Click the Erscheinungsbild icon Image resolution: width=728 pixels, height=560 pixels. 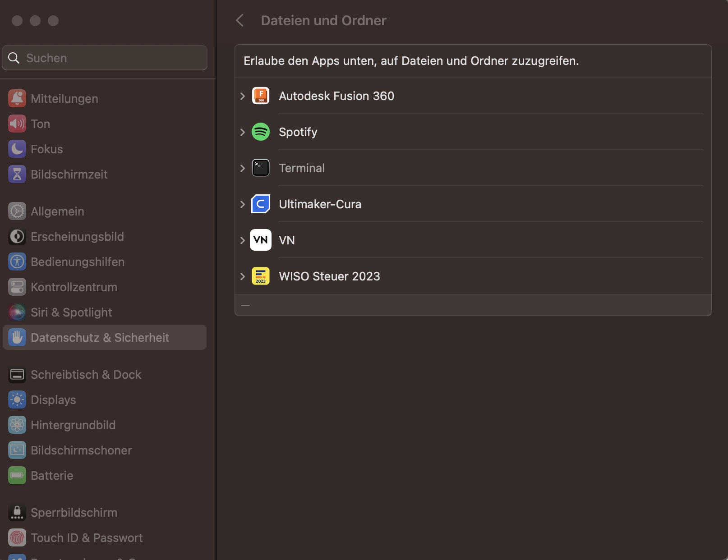click(x=17, y=236)
